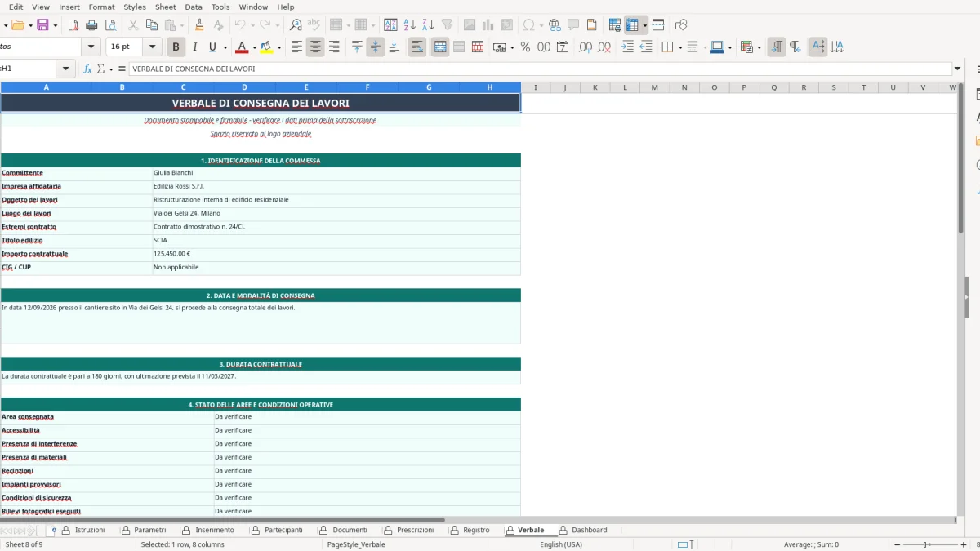The height and width of the screenshot is (551, 980).
Task: Insert hyperlink via globe icon
Action: tap(555, 25)
